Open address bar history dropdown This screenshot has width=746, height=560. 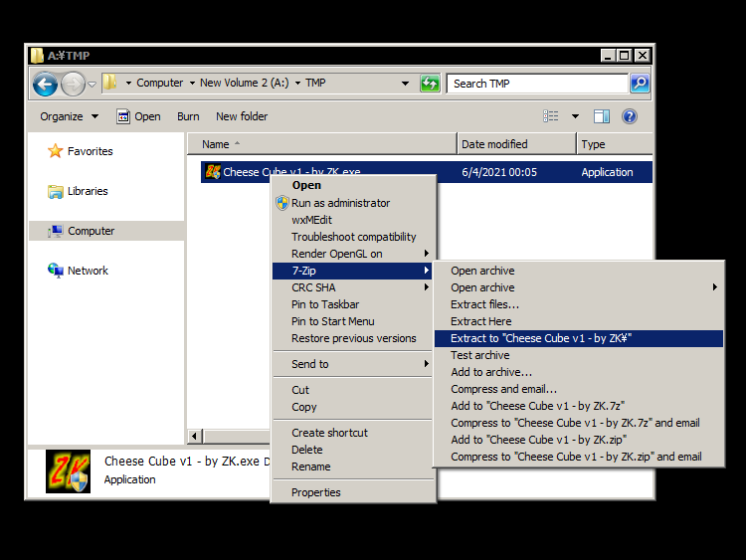405,84
